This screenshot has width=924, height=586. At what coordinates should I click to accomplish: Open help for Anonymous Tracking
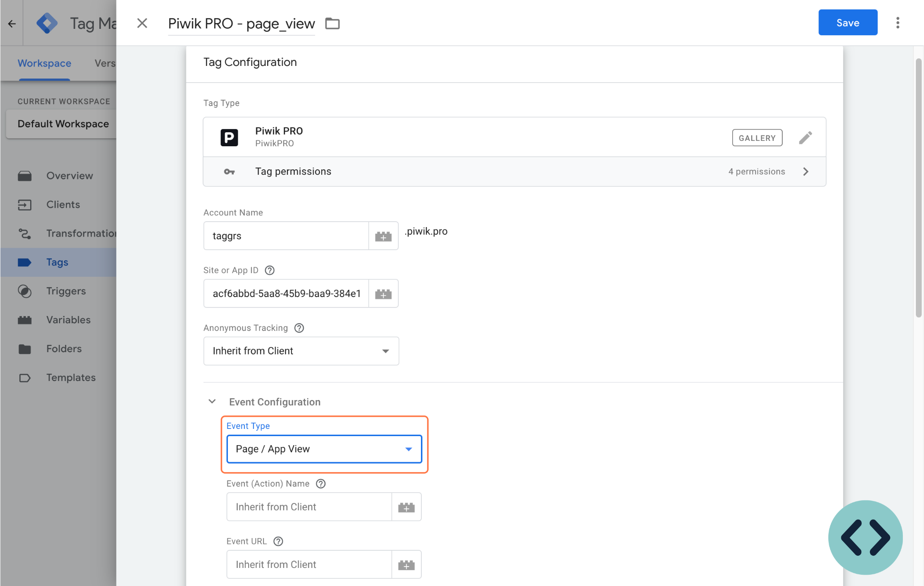(299, 328)
